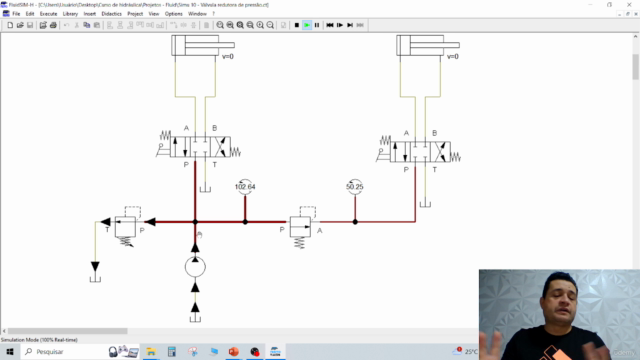The image size is (640, 360).
Task: Click the hydraulic pump symbol
Action: (195, 267)
